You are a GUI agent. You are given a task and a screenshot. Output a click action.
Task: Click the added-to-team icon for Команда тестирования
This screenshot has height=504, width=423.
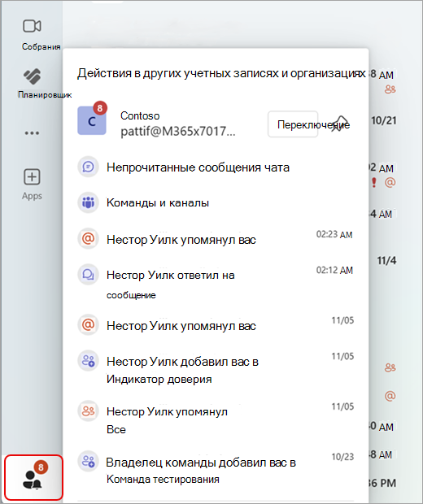tap(88, 461)
